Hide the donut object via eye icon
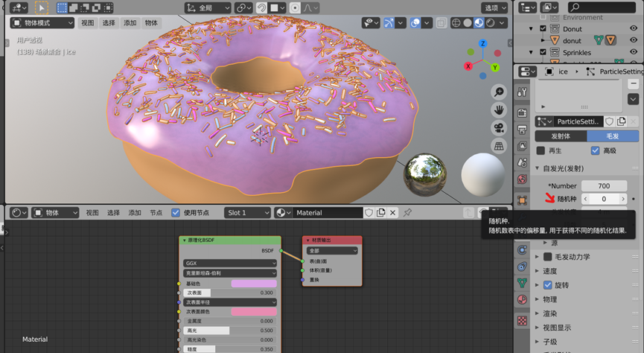Screen dimensions: 644x353 tap(634, 40)
